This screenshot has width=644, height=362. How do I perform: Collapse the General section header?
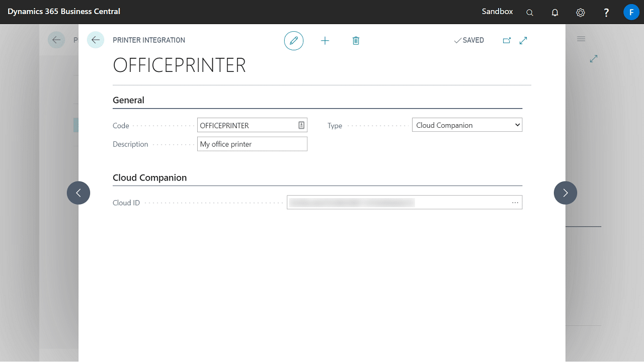point(129,100)
